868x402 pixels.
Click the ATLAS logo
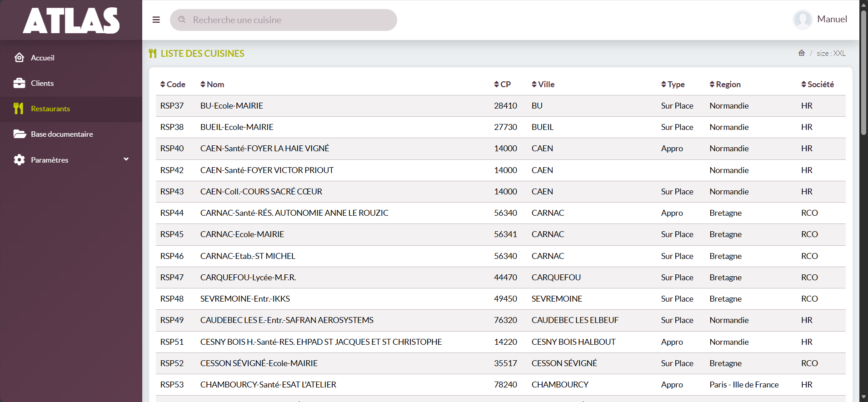tap(71, 20)
